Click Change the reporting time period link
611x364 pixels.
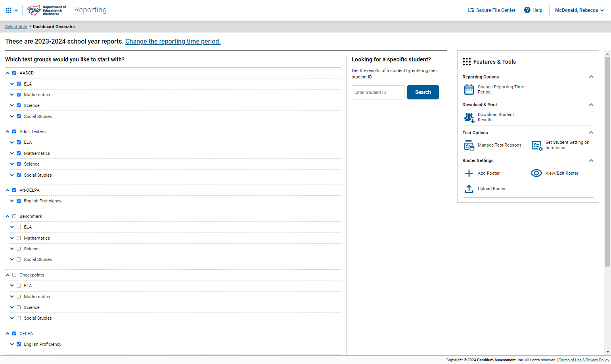[173, 41]
